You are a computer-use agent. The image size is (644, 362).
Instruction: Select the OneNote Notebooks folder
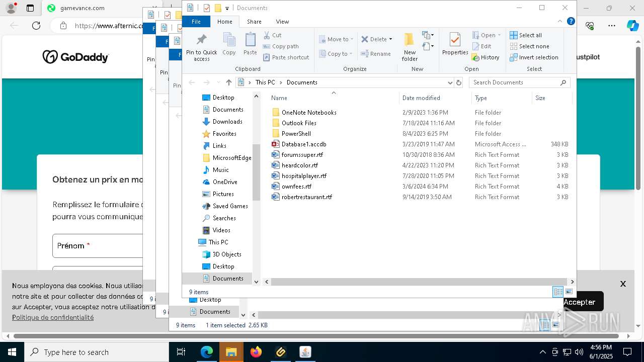(309, 113)
